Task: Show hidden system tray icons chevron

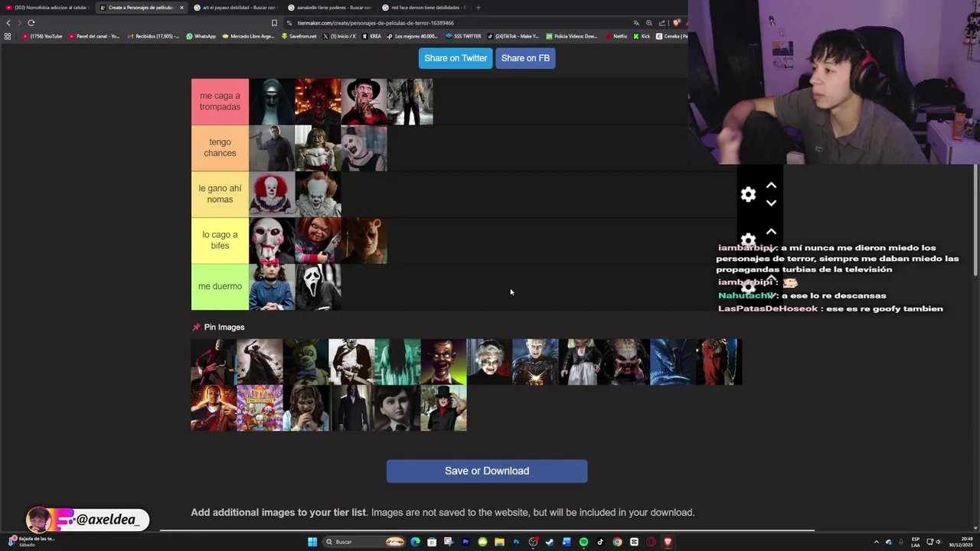Action: 877,542
